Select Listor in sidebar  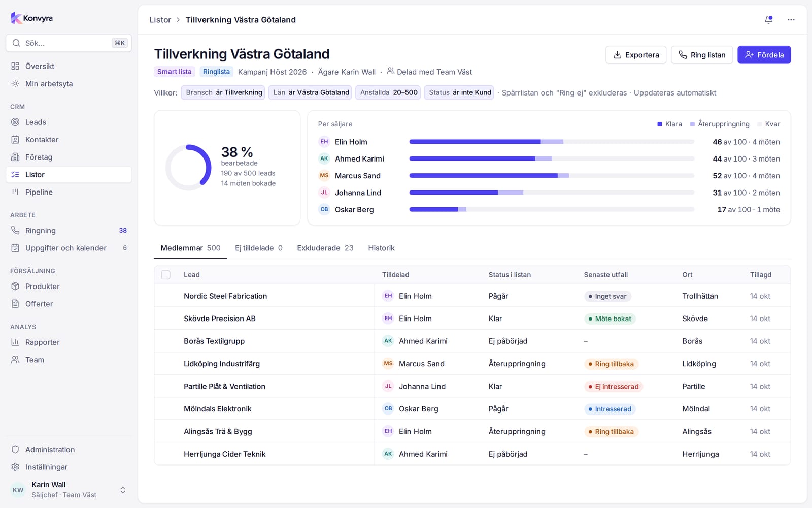point(69,175)
